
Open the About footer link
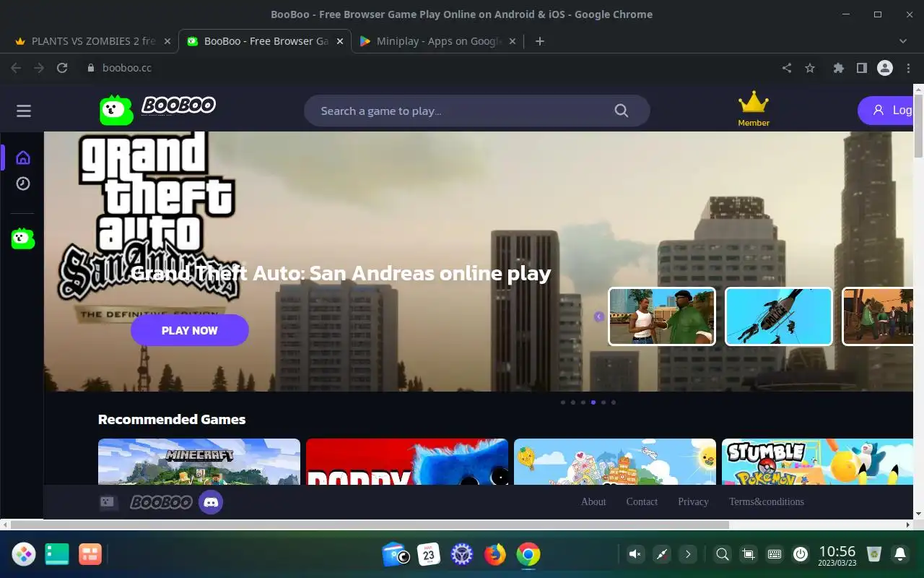click(x=593, y=501)
